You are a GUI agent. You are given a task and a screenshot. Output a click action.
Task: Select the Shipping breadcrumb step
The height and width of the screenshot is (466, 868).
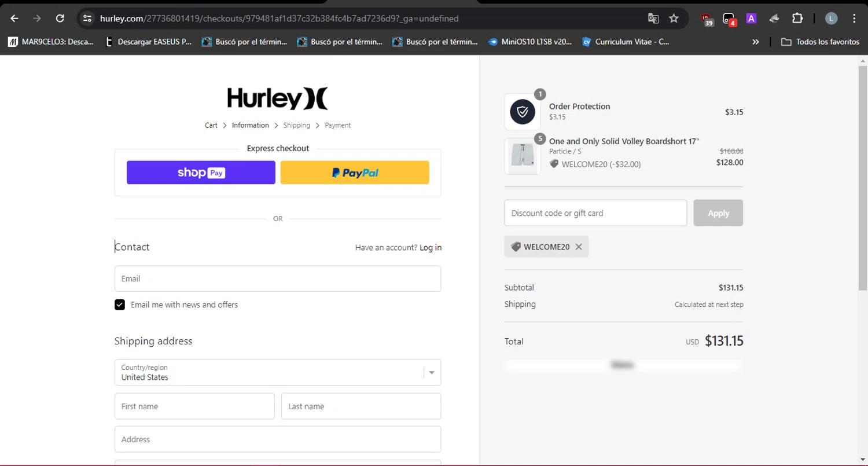click(296, 125)
